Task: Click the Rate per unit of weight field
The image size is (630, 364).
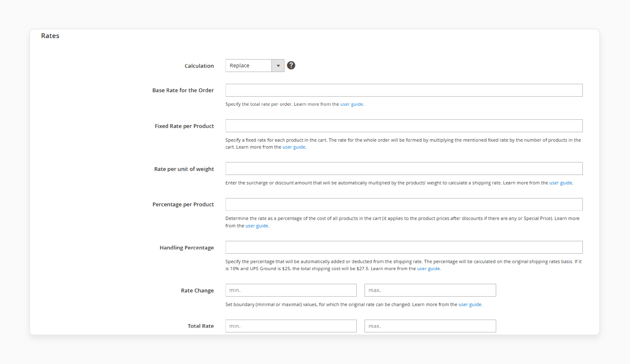Action: pyautogui.click(x=404, y=169)
